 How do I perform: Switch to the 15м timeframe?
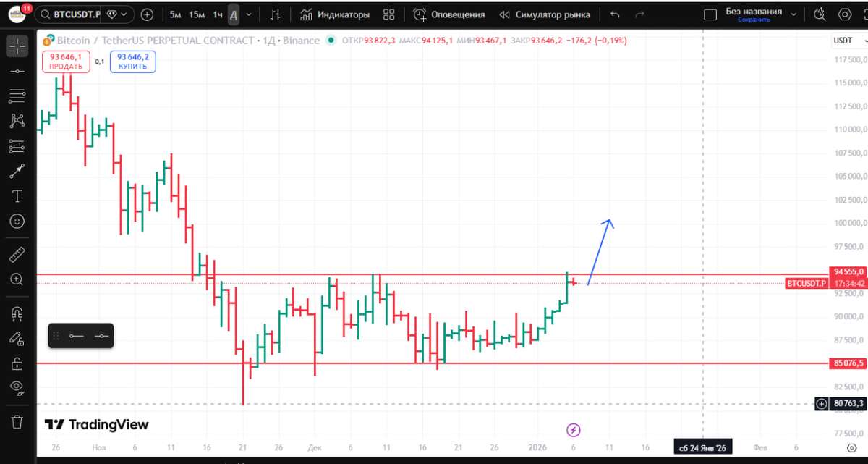click(x=196, y=14)
